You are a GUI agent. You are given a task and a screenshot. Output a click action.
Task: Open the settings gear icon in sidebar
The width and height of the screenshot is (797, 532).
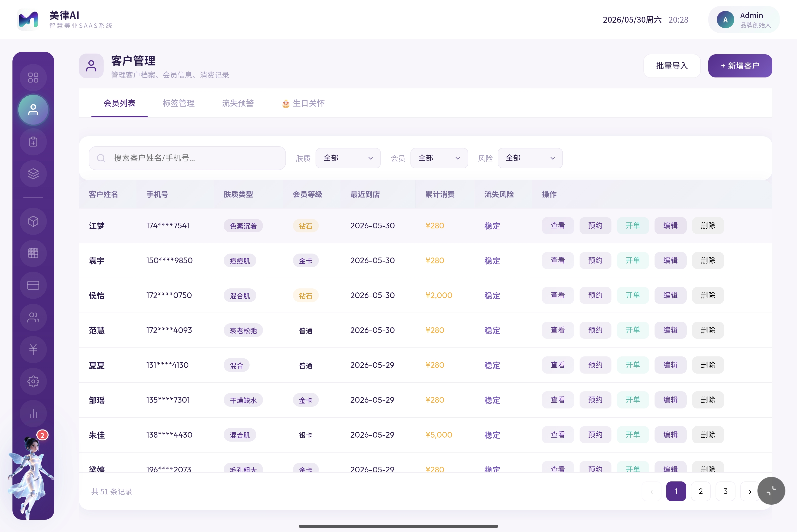pyautogui.click(x=33, y=381)
